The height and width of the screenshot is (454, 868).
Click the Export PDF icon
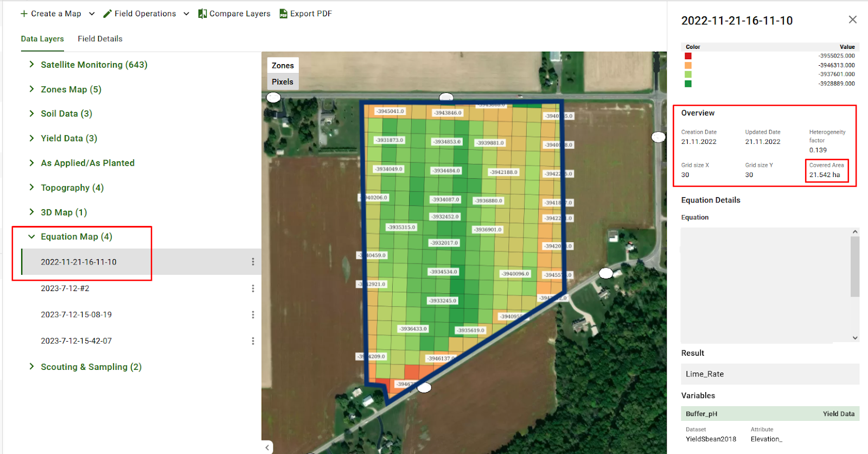point(283,14)
